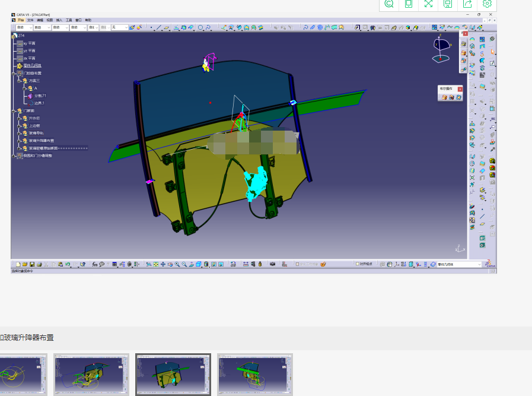The height and width of the screenshot is (396, 532).
Task: Click the Rotate view icon
Action: (170, 264)
